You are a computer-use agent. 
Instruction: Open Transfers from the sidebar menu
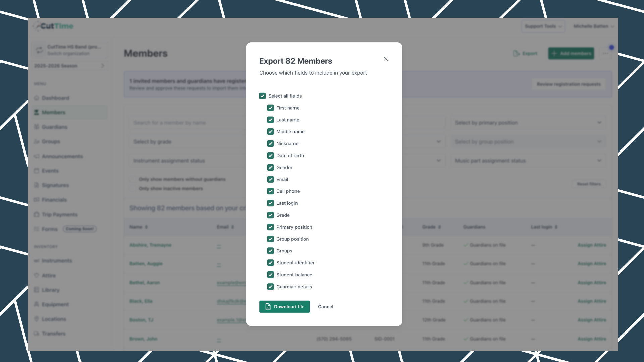pos(54,333)
